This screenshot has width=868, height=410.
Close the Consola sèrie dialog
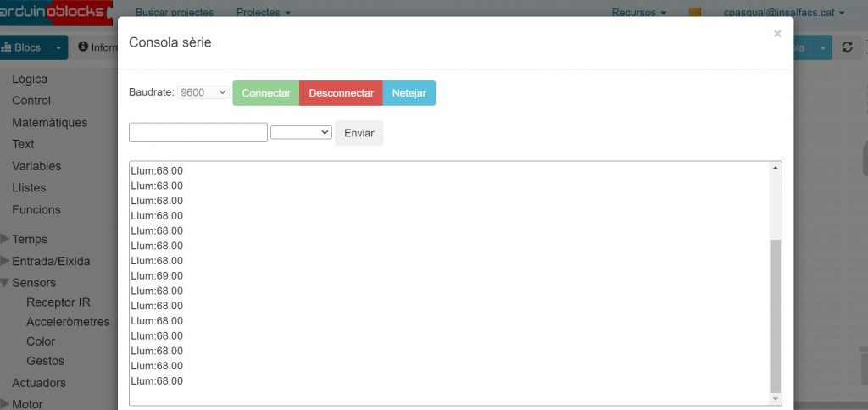776,34
